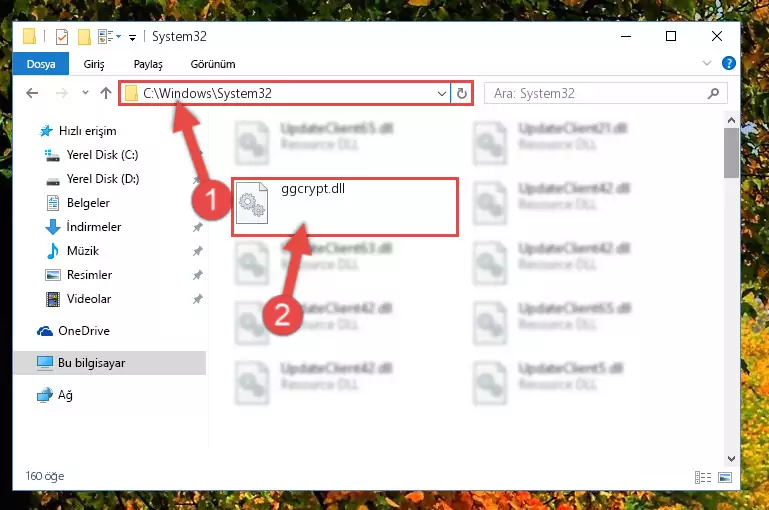Close the System32 window
This screenshot has height=510, width=769.
717,36
